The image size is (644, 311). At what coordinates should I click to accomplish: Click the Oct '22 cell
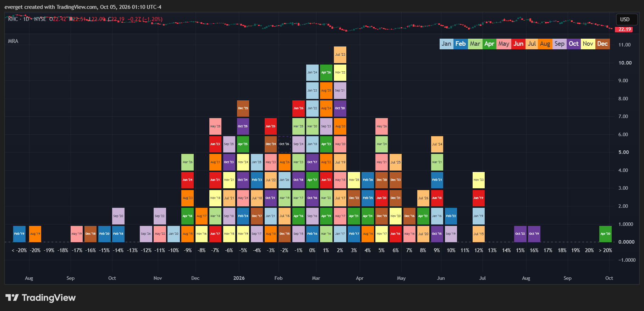coord(520,234)
